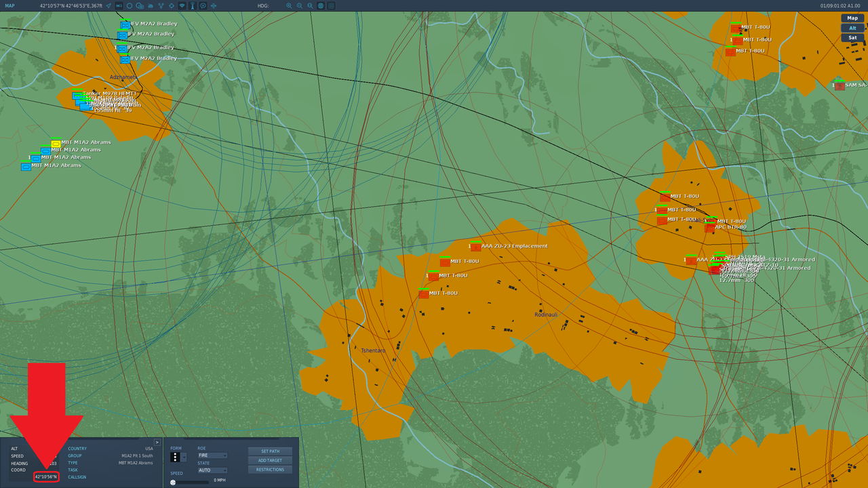Image resolution: width=868 pixels, height=488 pixels.
Task: Click the Tshentaro town label
Action: 373,350
